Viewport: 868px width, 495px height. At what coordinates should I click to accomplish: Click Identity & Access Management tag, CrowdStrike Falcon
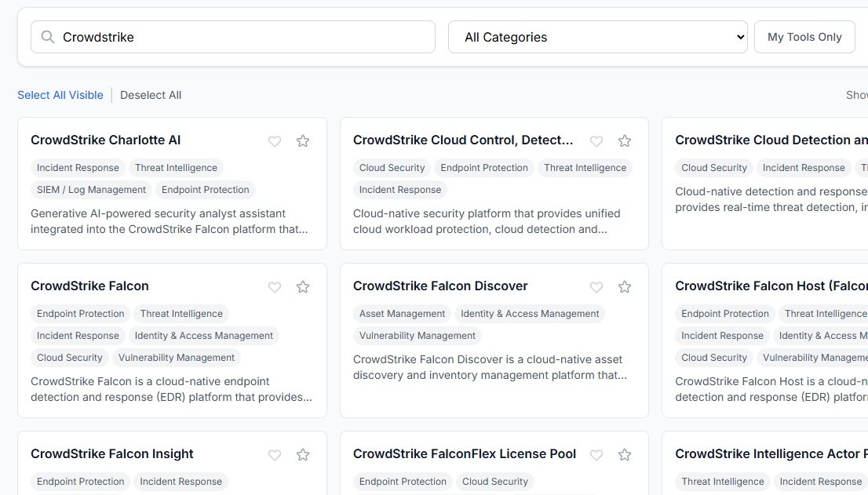[204, 336]
